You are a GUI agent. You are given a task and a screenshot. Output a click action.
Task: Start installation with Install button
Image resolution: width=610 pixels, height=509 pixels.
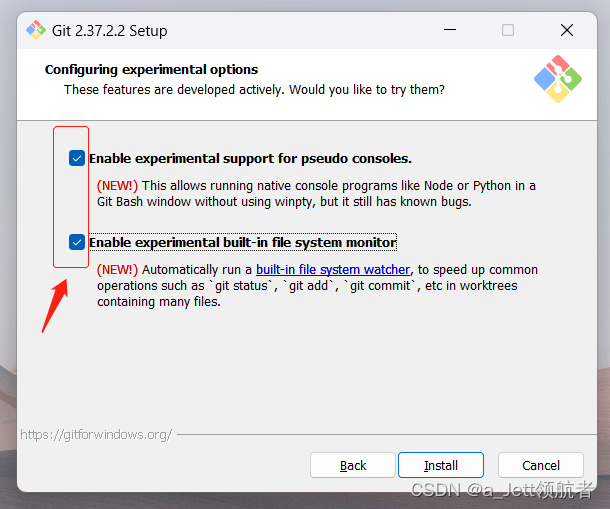(x=441, y=465)
